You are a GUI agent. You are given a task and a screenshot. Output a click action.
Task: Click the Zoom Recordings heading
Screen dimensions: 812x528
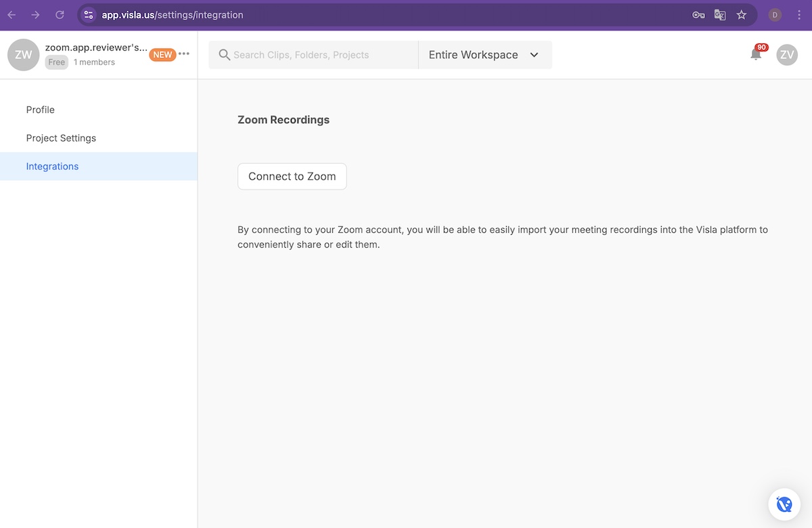[x=284, y=120]
